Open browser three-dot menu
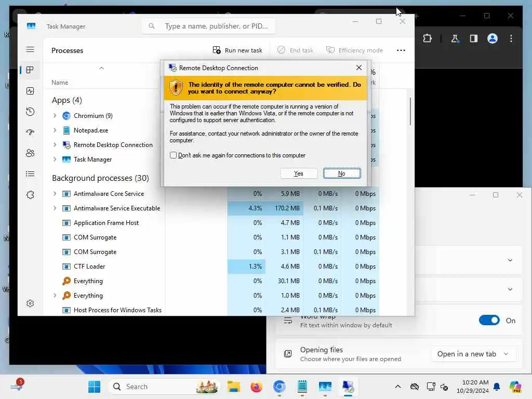This screenshot has height=399, width=532. pos(511,38)
